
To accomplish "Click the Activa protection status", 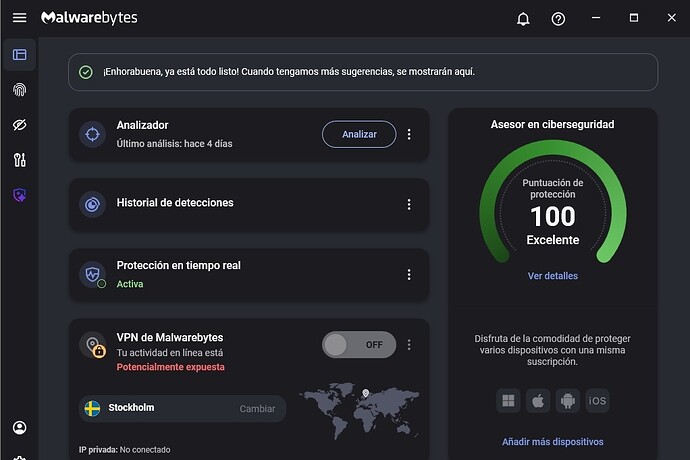I will [x=130, y=284].
